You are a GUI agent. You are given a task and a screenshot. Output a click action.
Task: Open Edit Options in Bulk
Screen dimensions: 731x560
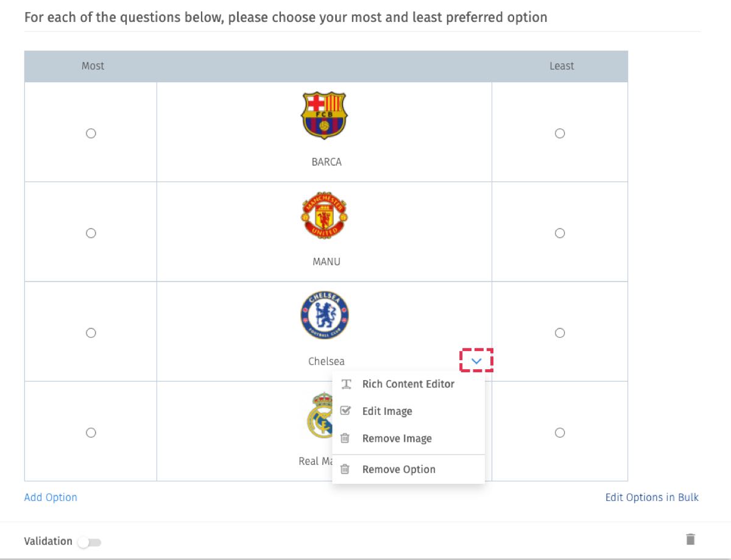click(x=651, y=497)
